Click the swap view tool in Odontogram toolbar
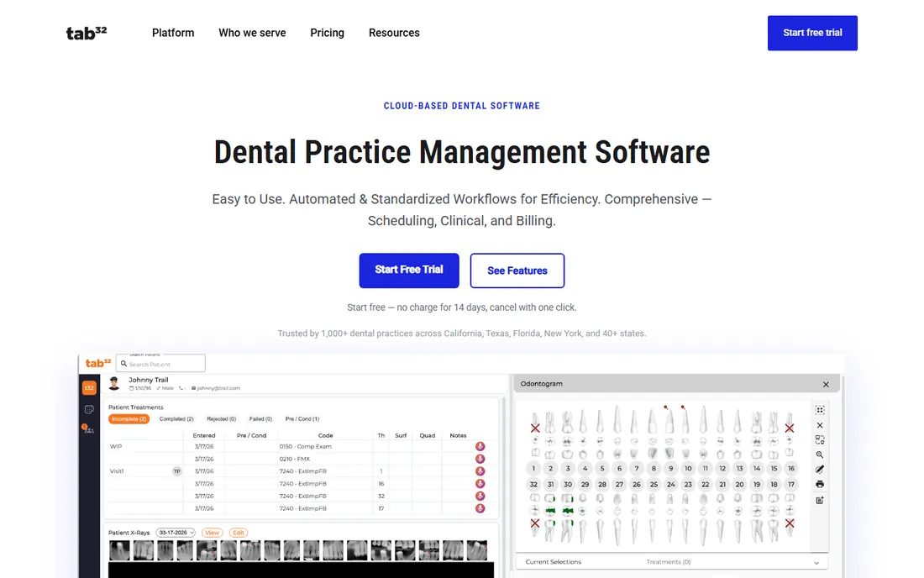 tap(820, 439)
